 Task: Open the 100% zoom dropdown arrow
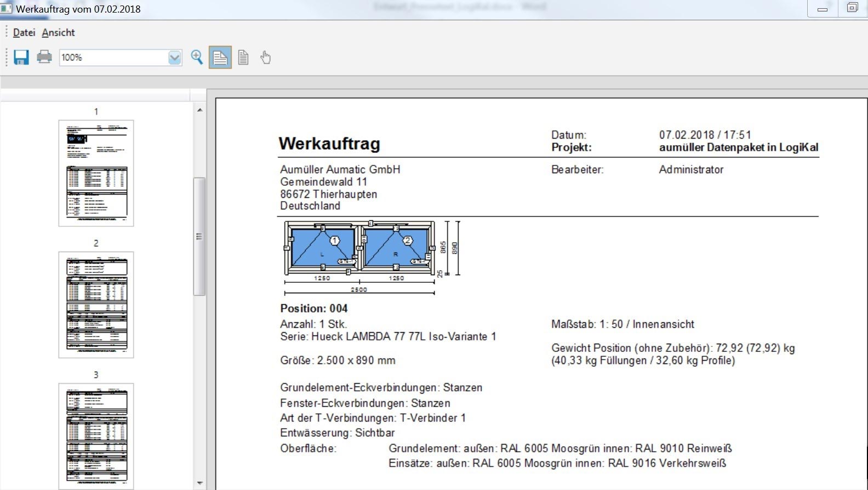click(x=175, y=58)
